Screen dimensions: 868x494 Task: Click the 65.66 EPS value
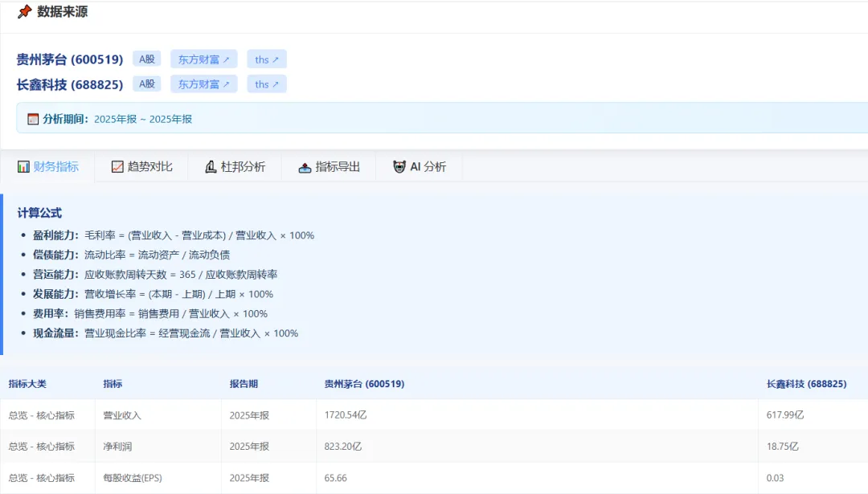pyautogui.click(x=335, y=478)
